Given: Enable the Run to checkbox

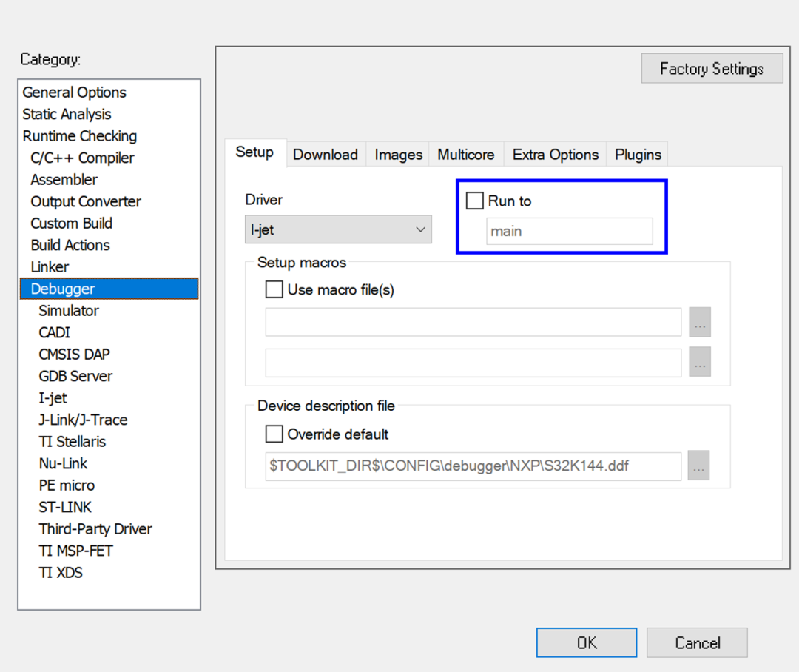Looking at the screenshot, I should pyautogui.click(x=474, y=200).
